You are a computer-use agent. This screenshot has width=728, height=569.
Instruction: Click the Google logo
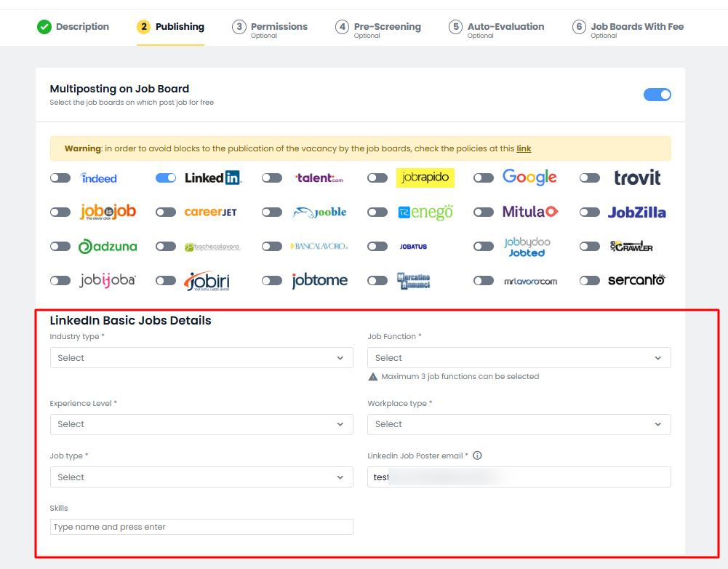pos(529,178)
